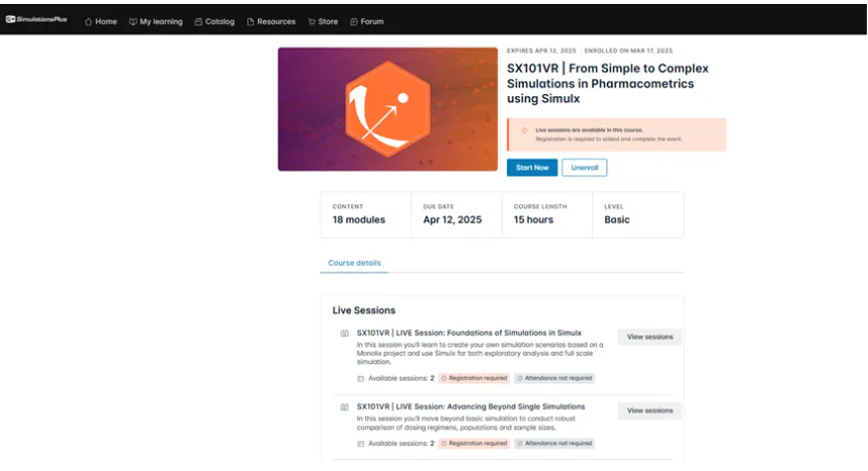The width and height of the screenshot is (868, 471).
Task: Click first session's Registration required badge
Action: (x=474, y=378)
